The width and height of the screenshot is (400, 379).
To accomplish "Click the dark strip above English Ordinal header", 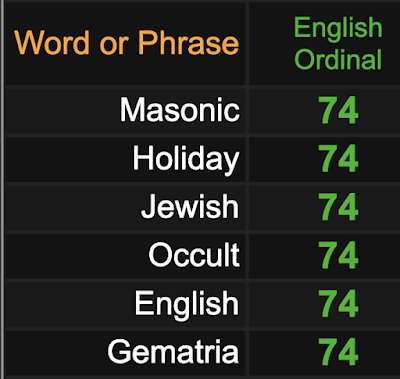I will [x=324, y=1].
